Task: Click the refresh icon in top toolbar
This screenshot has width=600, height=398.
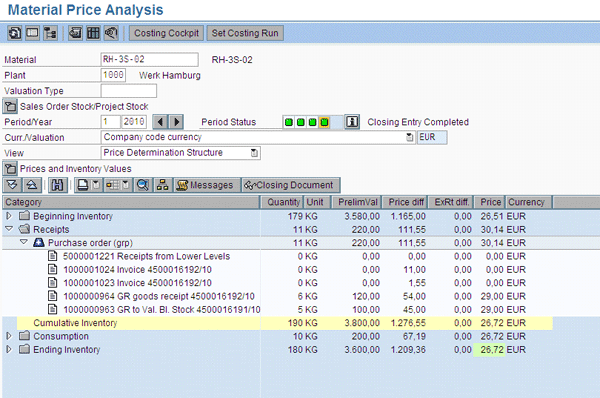Action: (x=15, y=33)
